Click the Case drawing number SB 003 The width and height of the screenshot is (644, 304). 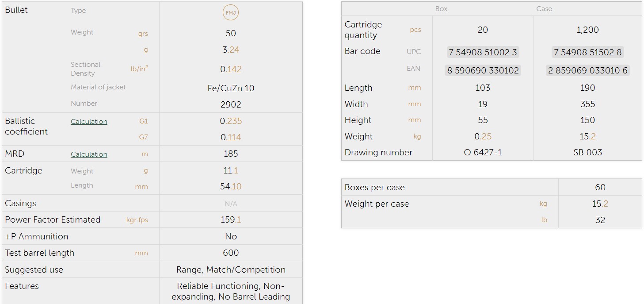click(587, 153)
